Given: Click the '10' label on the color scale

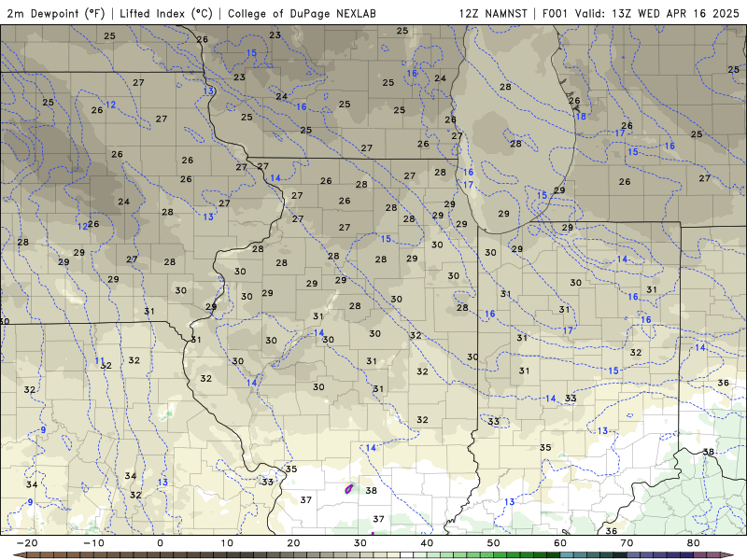Looking at the screenshot, I should (x=227, y=543).
